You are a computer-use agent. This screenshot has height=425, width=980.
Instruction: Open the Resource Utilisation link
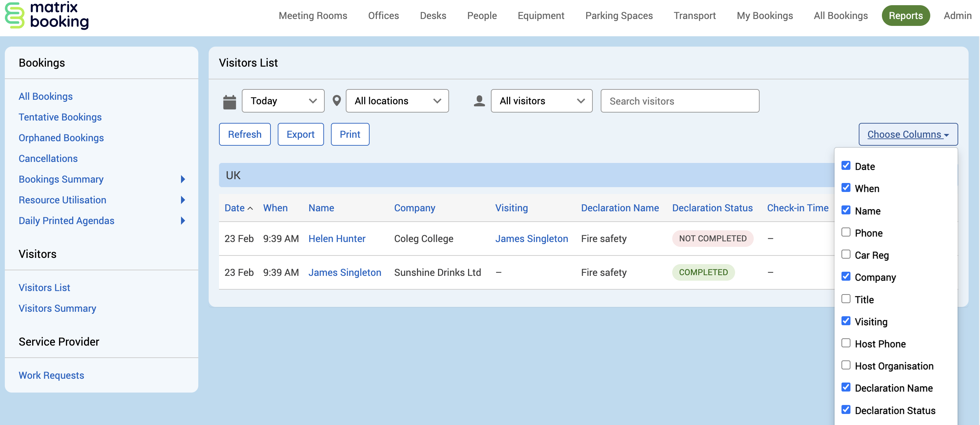coord(63,200)
